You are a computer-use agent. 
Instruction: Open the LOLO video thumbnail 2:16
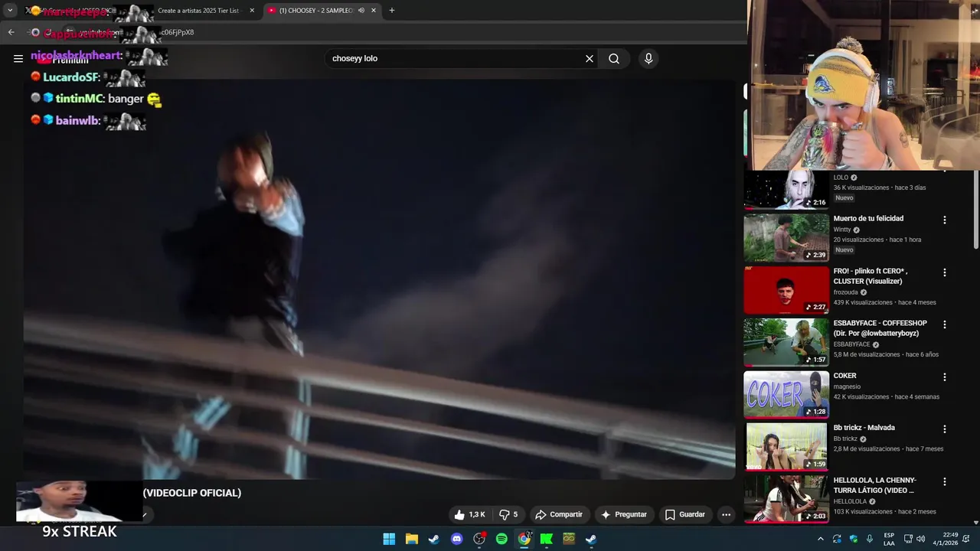[x=786, y=189]
